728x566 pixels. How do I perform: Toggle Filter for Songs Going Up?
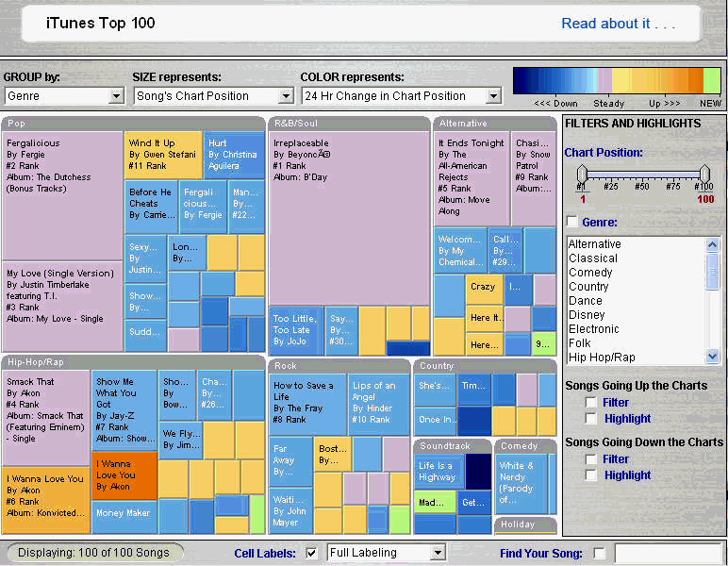pyautogui.click(x=591, y=403)
